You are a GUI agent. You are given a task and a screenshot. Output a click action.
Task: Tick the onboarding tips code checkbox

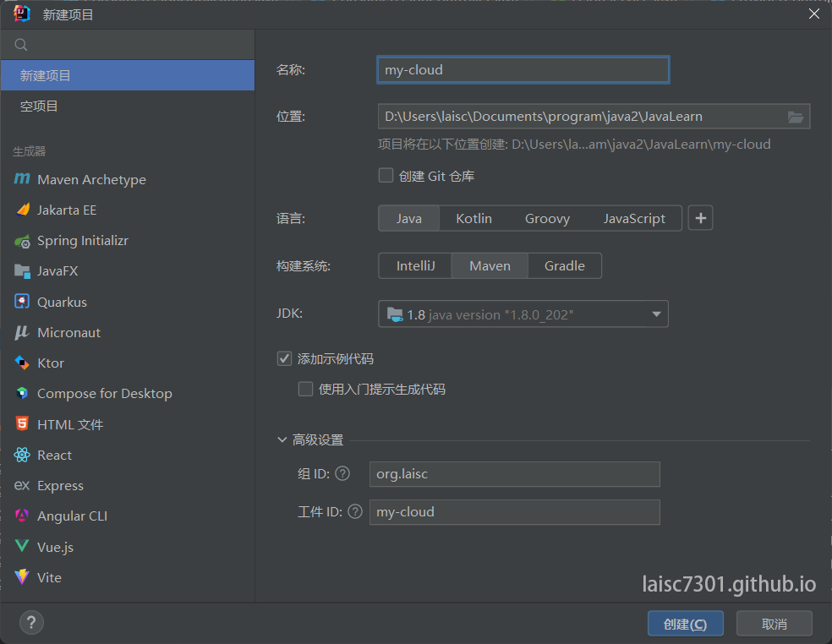(x=305, y=390)
